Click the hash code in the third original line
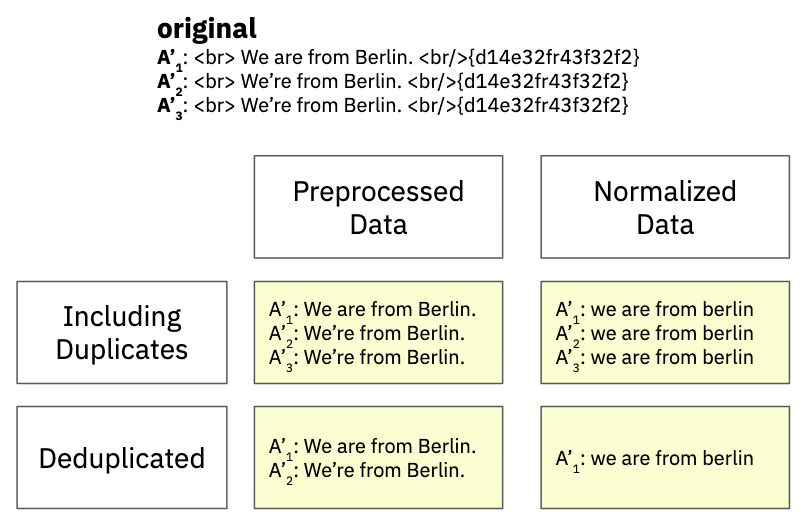The height and width of the screenshot is (520, 809). [x=541, y=104]
